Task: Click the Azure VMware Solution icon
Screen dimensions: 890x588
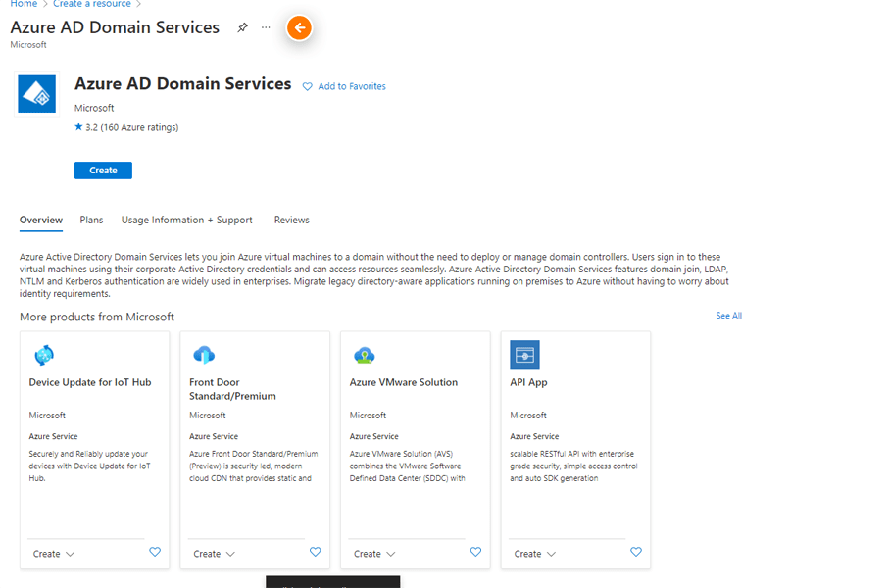Action: pos(365,356)
